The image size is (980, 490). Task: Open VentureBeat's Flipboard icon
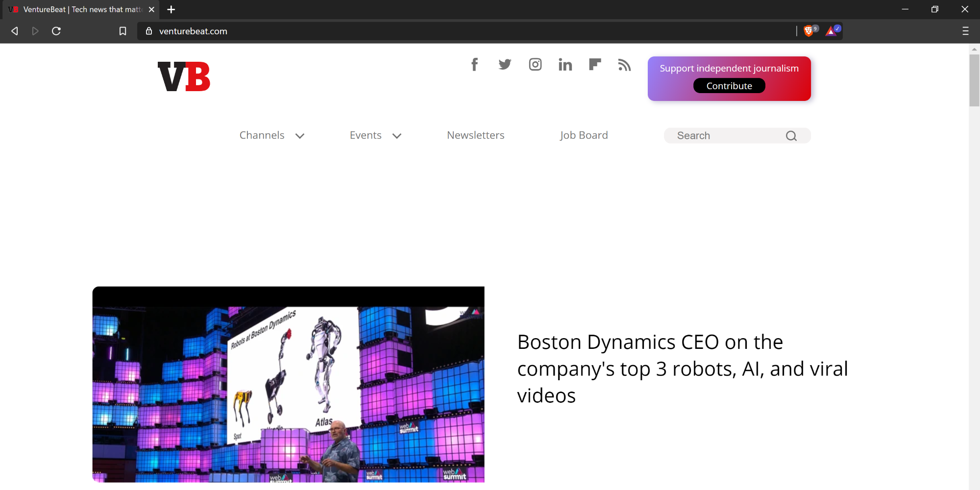click(x=595, y=65)
